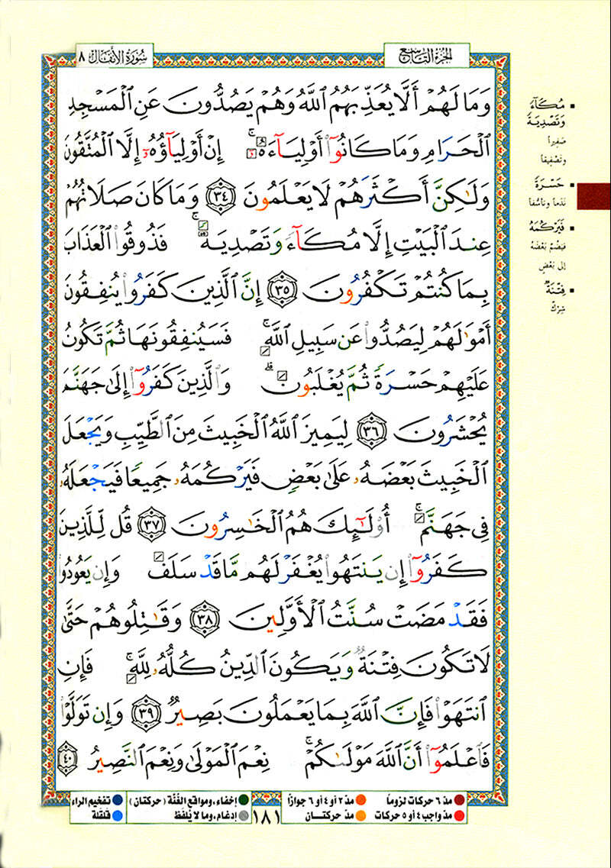Select the red obligatory madd legend dot
This screenshot has width=611, height=868.
tap(459, 815)
